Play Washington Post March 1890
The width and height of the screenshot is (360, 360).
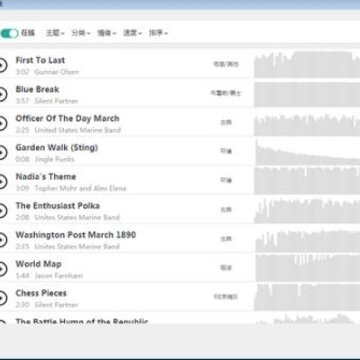[x=2, y=240]
